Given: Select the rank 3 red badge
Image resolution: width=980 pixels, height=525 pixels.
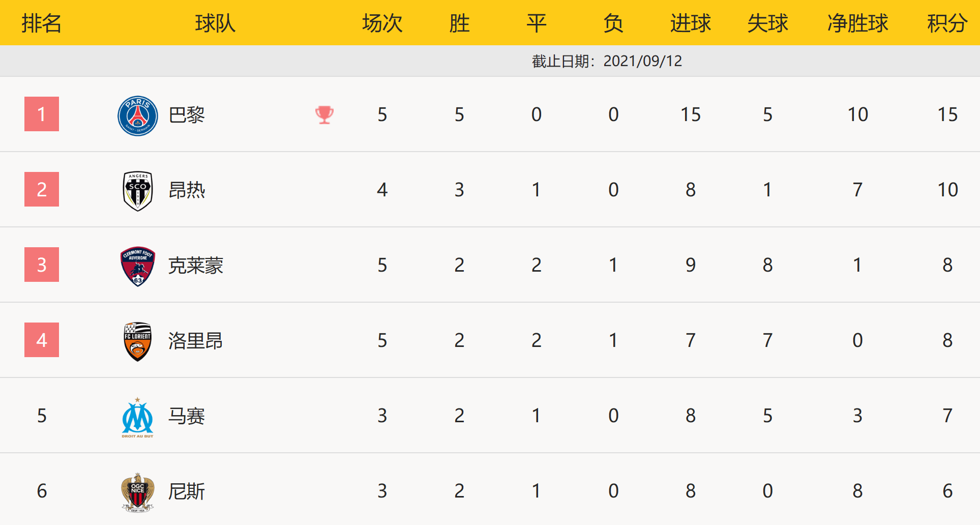Looking at the screenshot, I should point(42,265).
